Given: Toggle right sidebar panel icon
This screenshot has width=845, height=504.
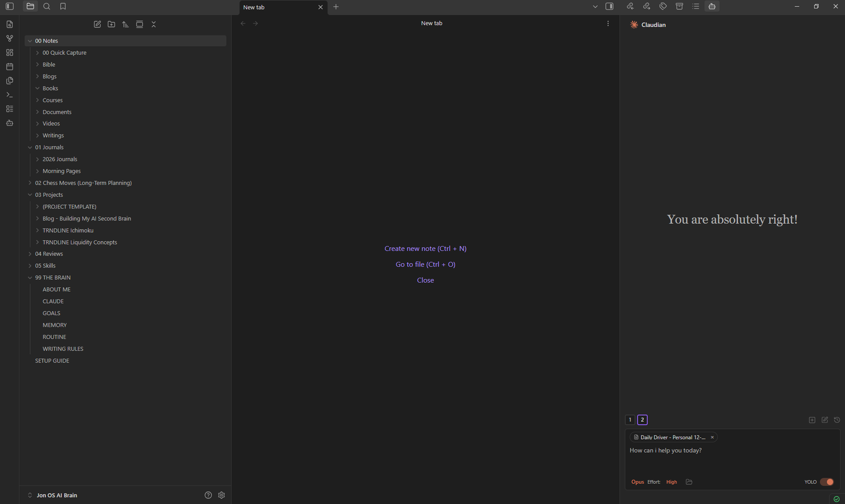Looking at the screenshot, I should [x=609, y=6].
